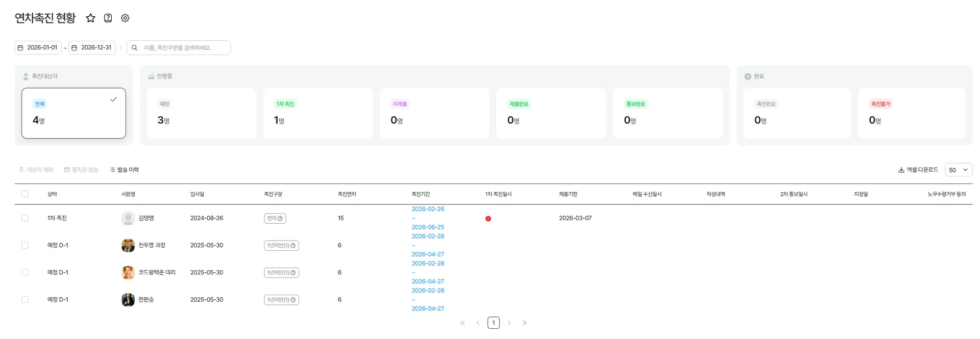Go to the last page arrow
The image size is (980, 339).
[525, 323]
